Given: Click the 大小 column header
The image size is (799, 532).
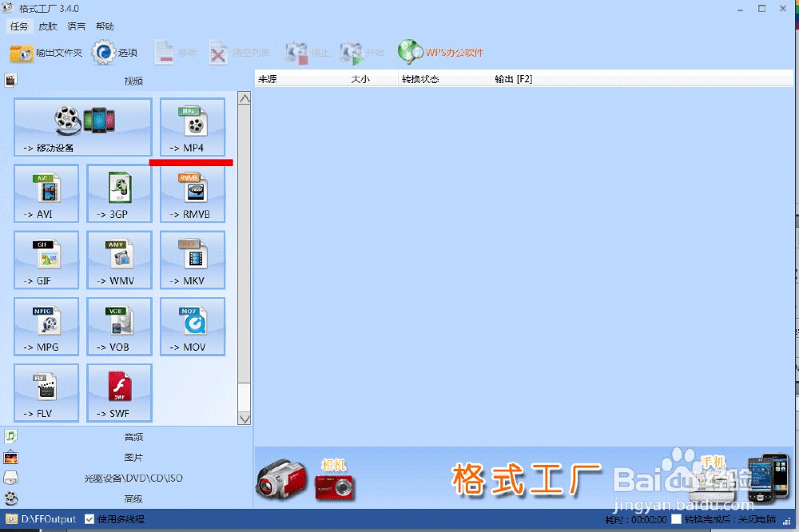Looking at the screenshot, I should (x=373, y=79).
